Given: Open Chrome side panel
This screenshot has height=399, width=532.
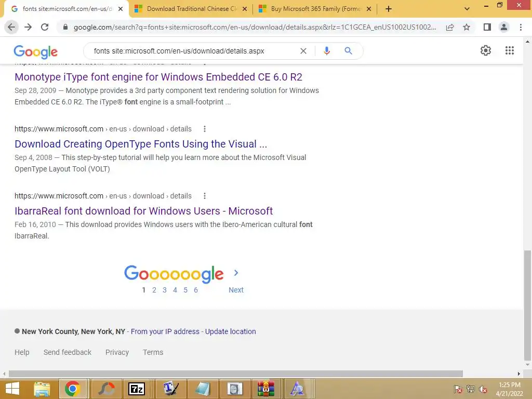Looking at the screenshot, I should 487,27.
